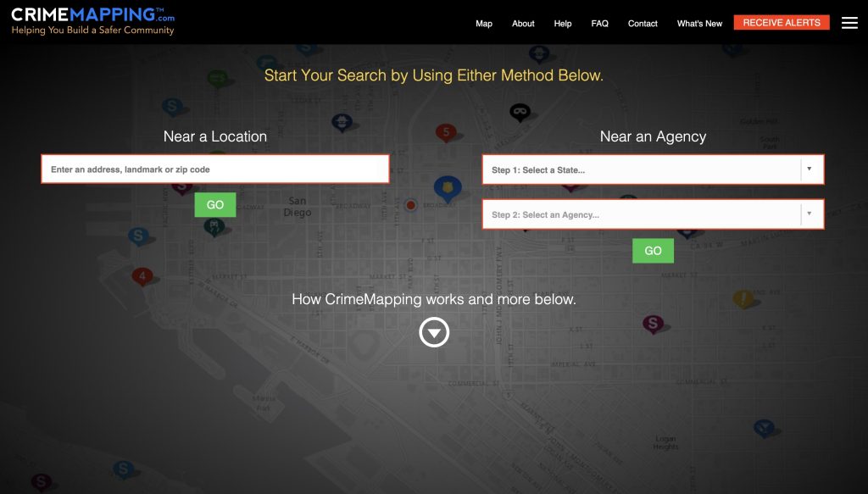
Task: Click GO under Near an Agency
Action: [x=654, y=251]
